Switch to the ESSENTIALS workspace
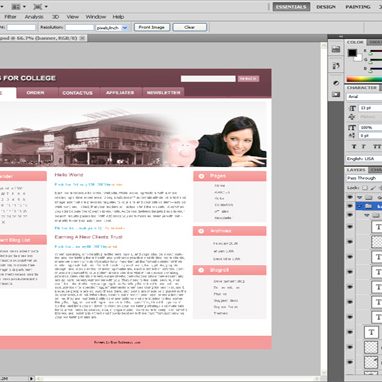 point(291,7)
